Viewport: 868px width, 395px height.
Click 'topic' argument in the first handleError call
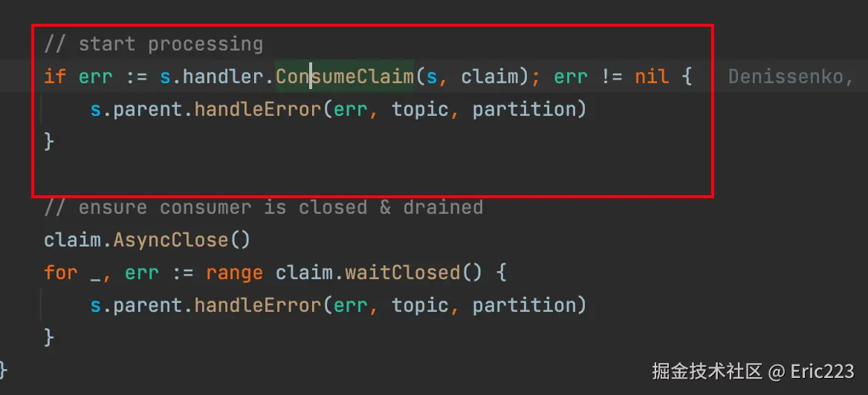(420, 109)
